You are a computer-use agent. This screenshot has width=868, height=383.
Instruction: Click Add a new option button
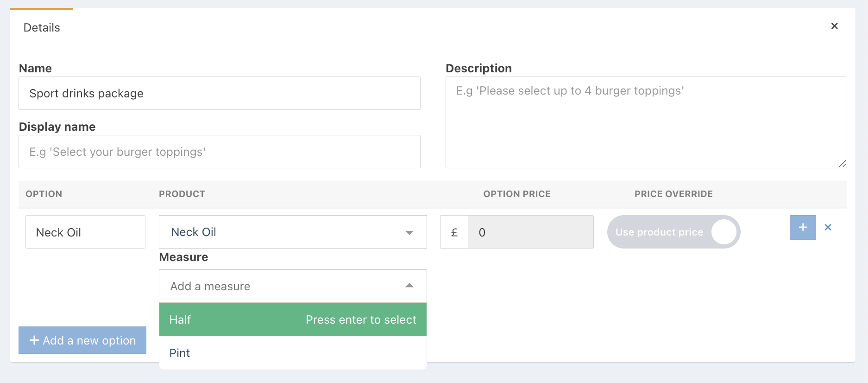[82, 340]
